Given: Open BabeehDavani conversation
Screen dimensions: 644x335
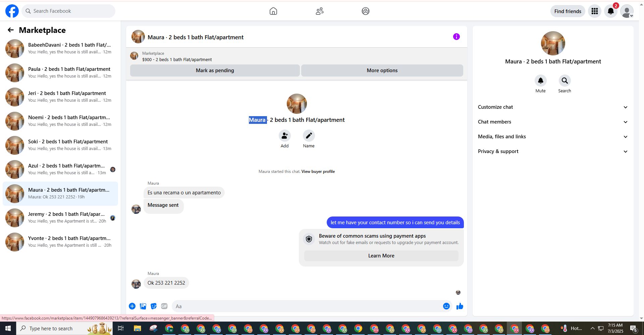Looking at the screenshot, I should click(60, 49).
